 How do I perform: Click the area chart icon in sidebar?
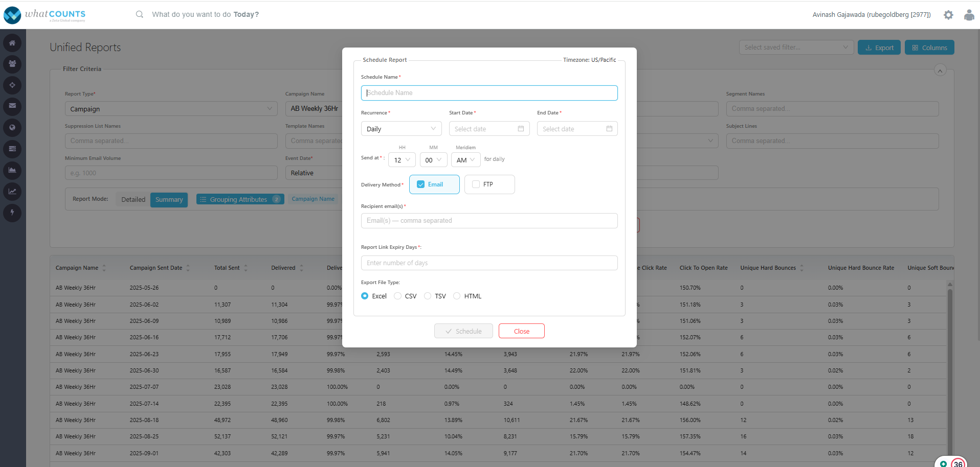coord(12,170)
